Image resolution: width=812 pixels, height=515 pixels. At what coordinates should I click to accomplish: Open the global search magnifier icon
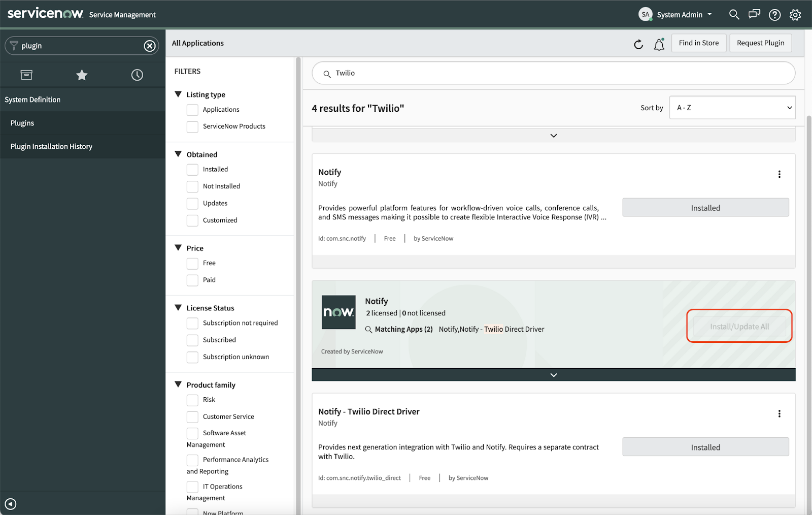tap(734, 14)
